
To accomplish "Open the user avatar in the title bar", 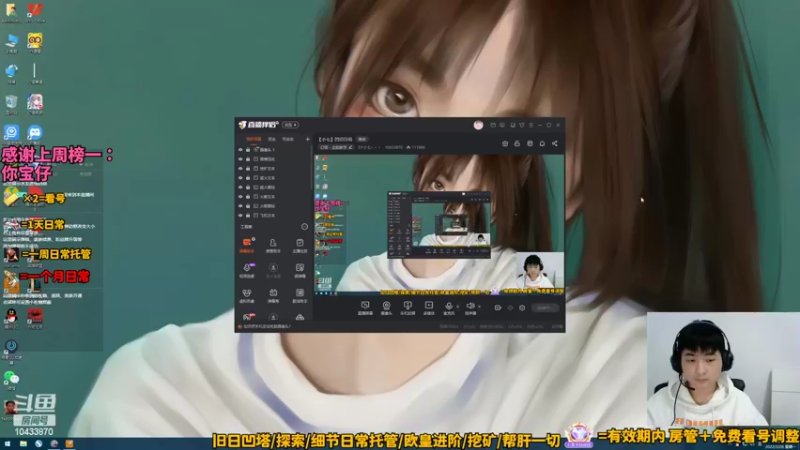I will point(478,125).
